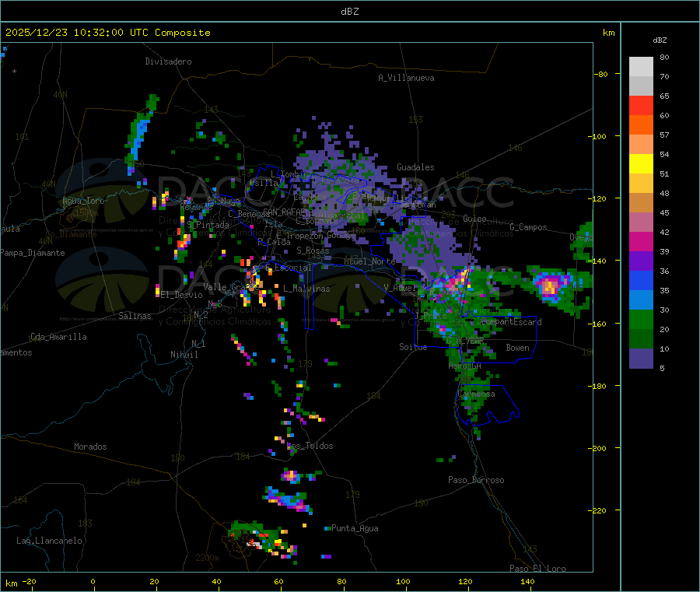Click the dBZ heading above the color legend
700x592 pixels.
(x=660, y=40)
